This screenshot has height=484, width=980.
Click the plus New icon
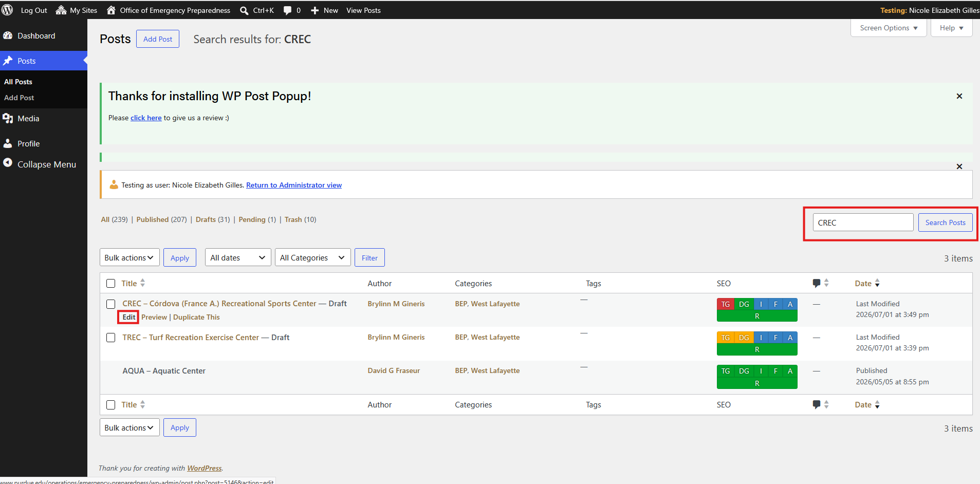pyautogui.click(x=315, y=10)
